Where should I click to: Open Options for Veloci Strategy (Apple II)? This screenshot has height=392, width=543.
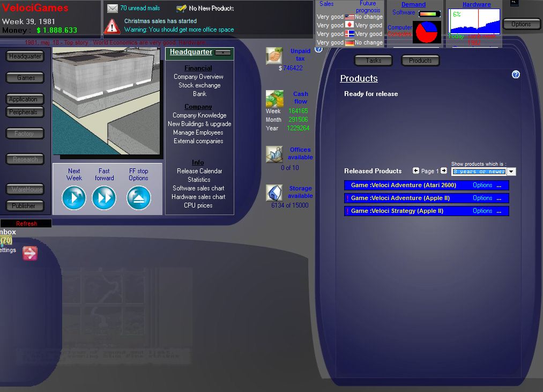482,211
